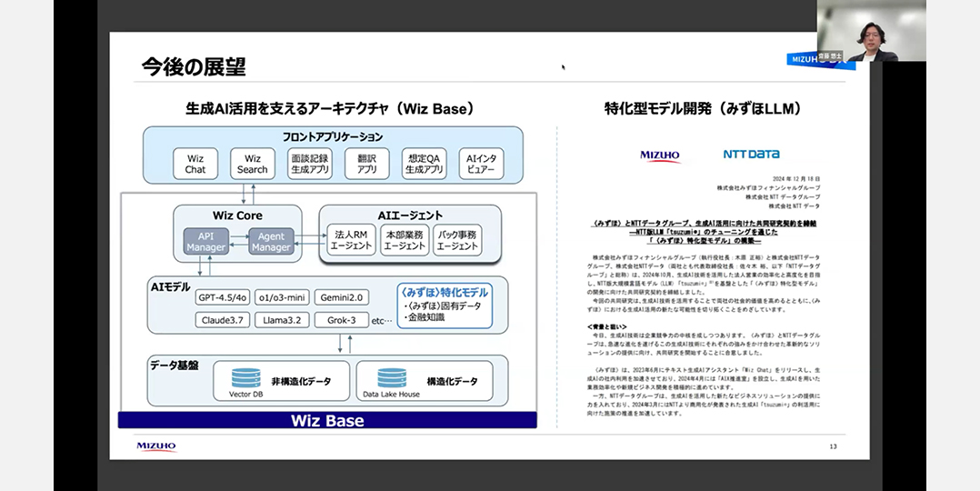Click the 構造化データ label

pyautogui.click(x=452, y=381)
